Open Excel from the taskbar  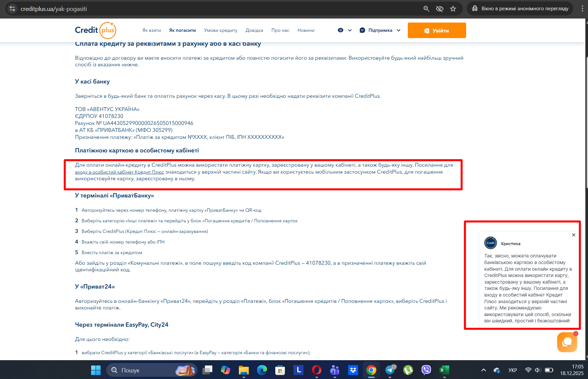pyautogui.click(x=445, y=370)
